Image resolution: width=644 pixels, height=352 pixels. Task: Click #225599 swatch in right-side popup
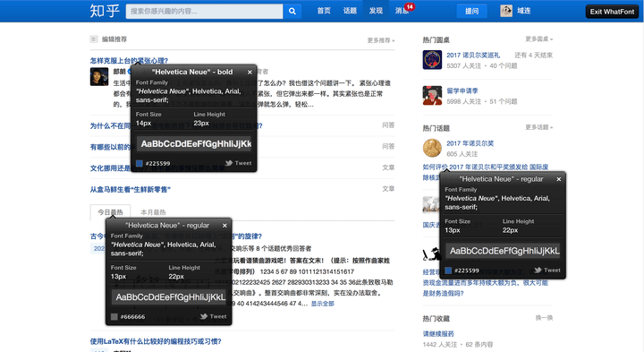point(448,270)
